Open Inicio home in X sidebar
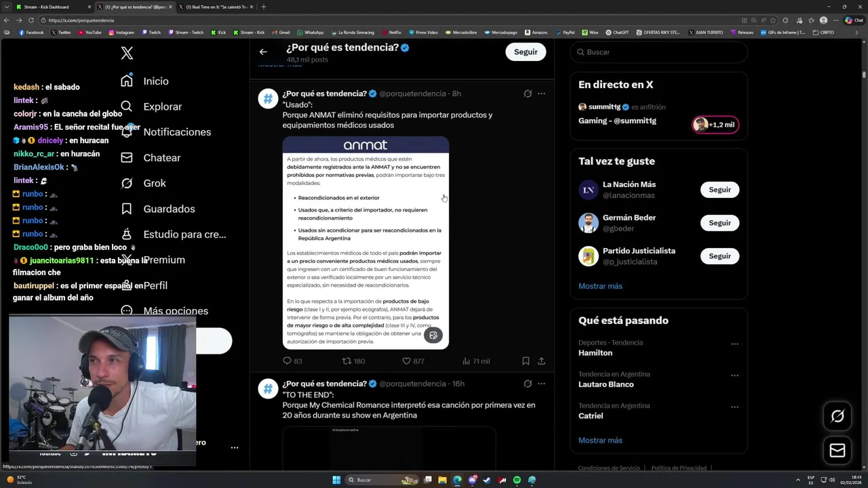Screen dimensions: 868x488 pos(144,81)
